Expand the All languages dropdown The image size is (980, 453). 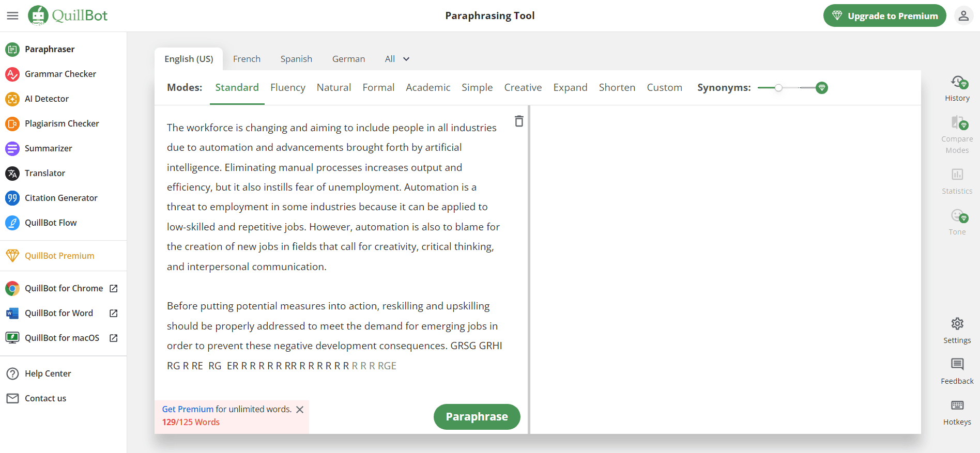pos(397,59)
